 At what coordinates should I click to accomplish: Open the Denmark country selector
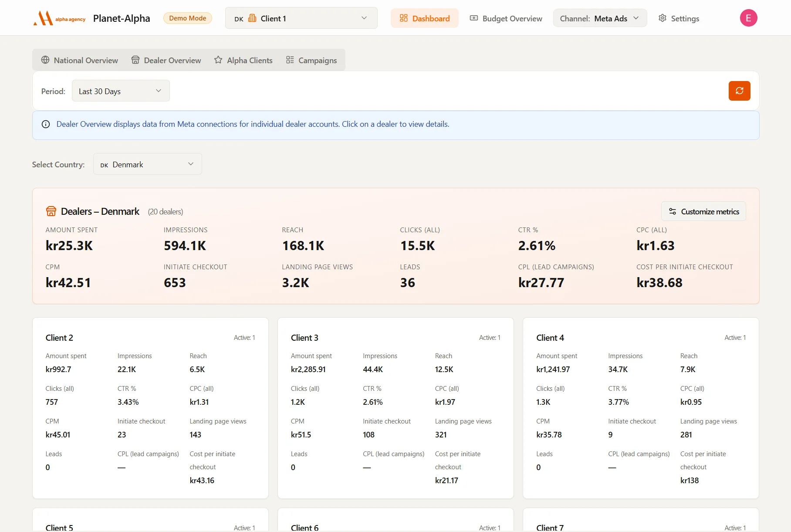(148, 164)
